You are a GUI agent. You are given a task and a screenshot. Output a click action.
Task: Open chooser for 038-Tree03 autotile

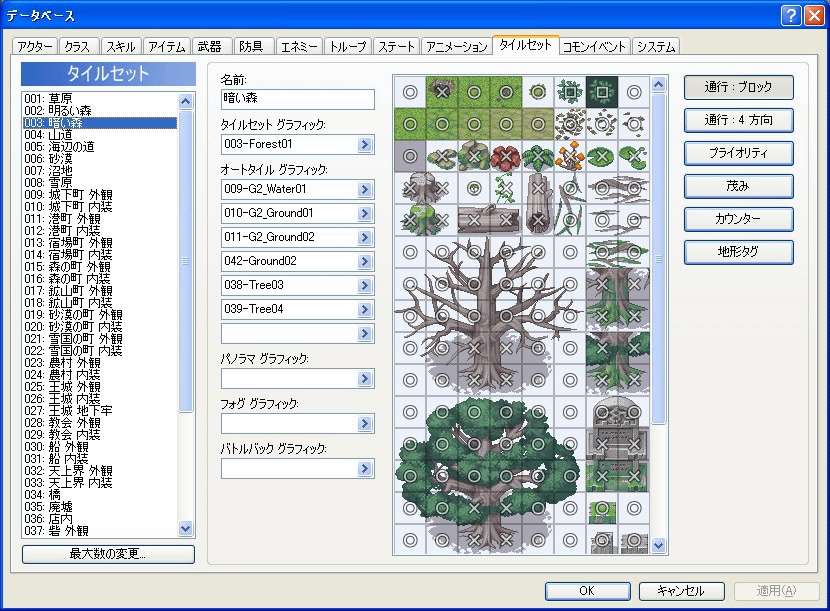tap(365, 285)
